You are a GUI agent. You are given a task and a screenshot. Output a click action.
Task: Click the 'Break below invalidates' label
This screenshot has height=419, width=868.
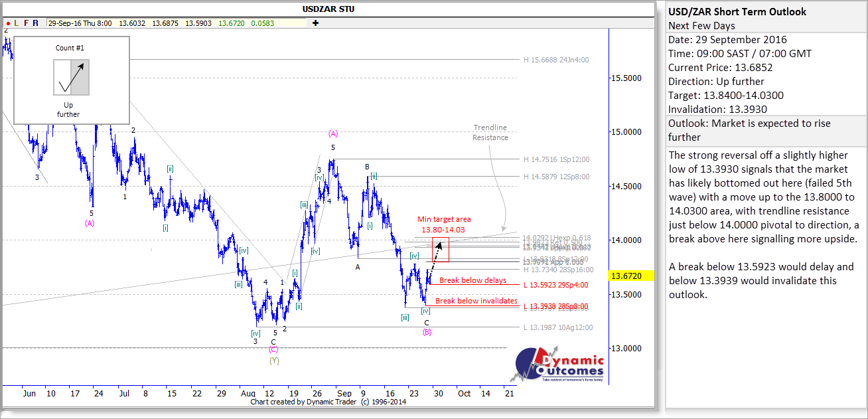(x=476, y=301)
